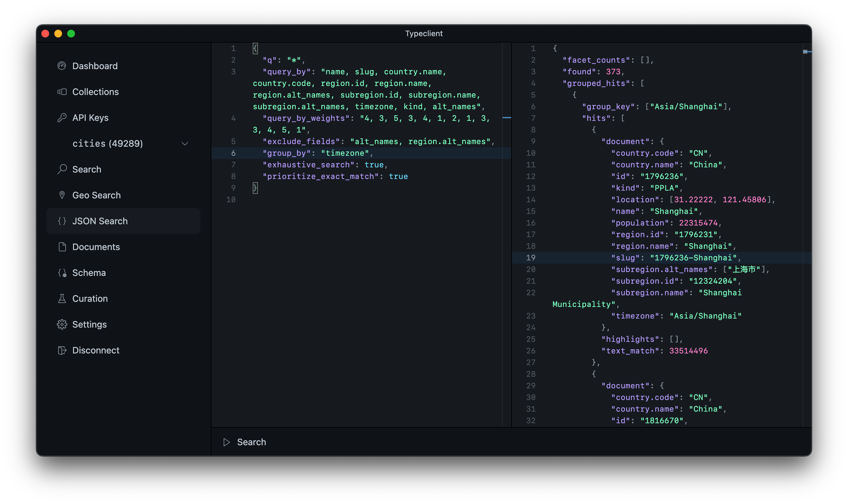Click "exhaustive_search": true line in editor
Viewport: 848px width, 504px height.
pyautogui.click(x=325, y=165)
